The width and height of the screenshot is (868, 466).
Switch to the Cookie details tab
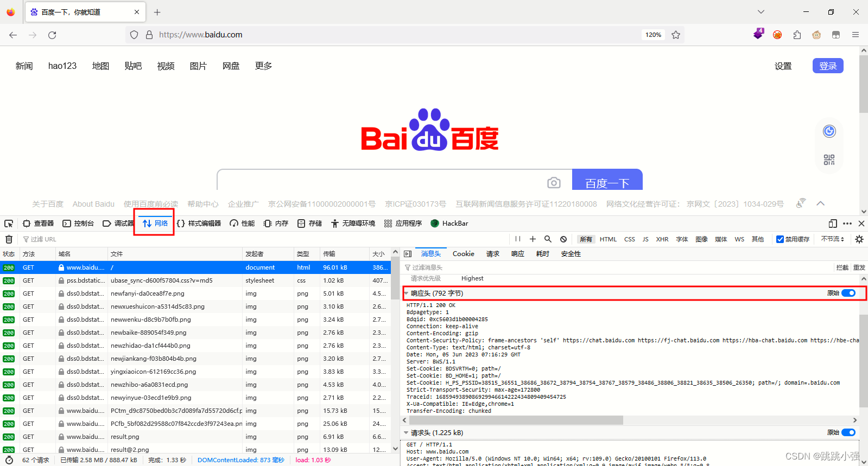(x=464, y=254)
